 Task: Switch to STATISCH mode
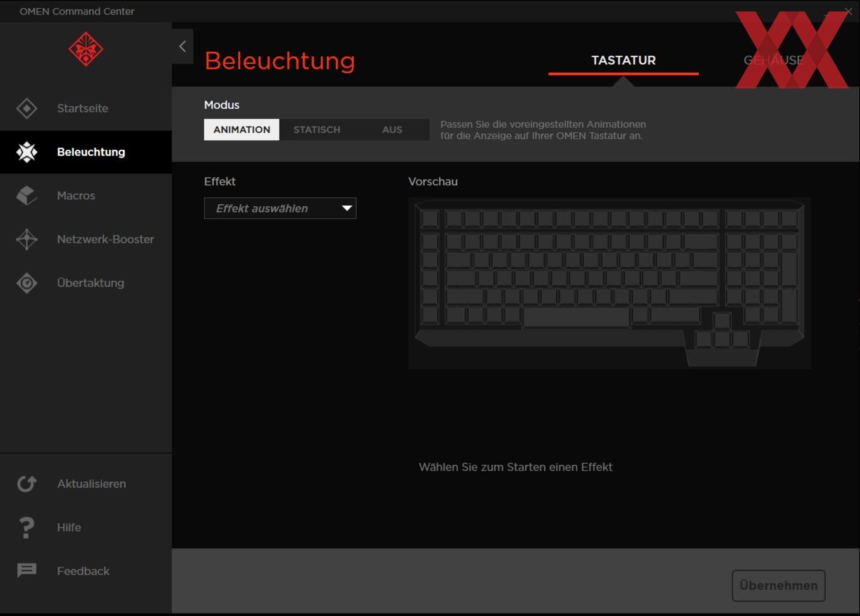click(317, 130)
